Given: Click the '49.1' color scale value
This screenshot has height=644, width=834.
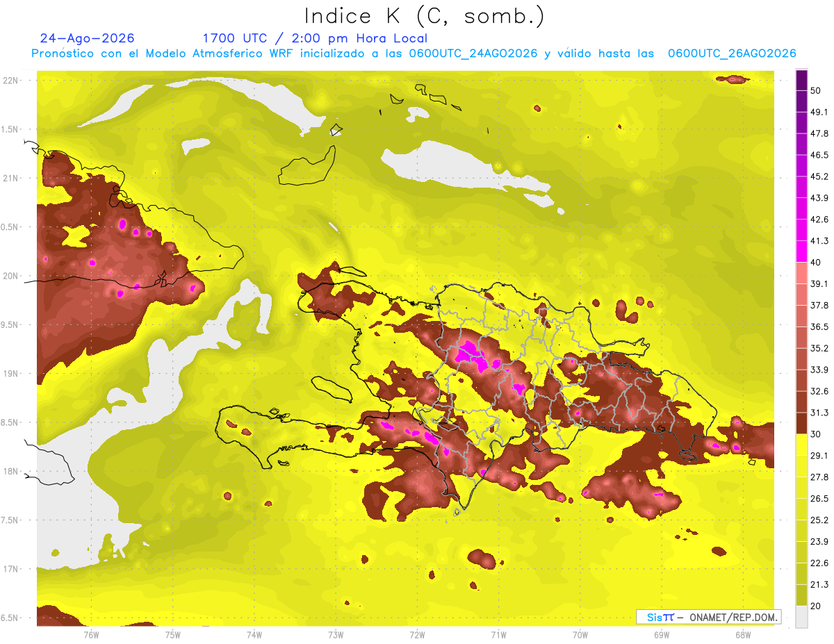Looking at the screenshot, I should tap(819, 113).
